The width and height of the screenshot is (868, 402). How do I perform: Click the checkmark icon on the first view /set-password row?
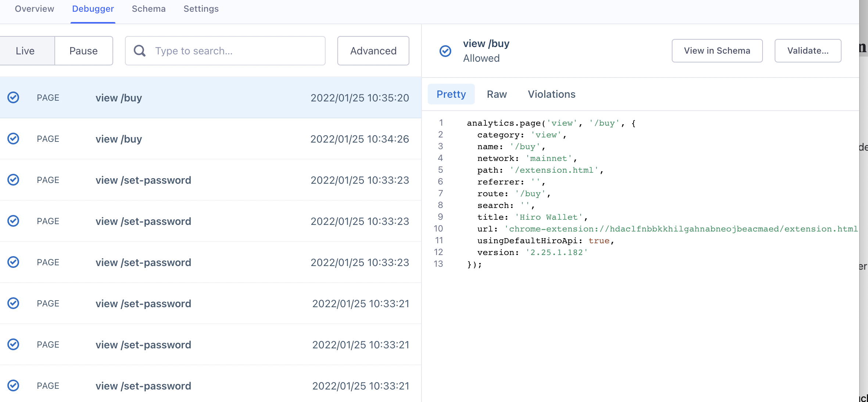click(13, 180)
